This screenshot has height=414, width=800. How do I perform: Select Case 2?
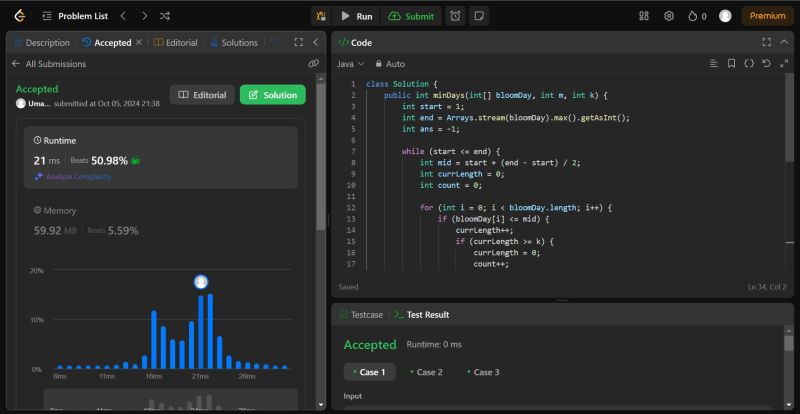(427, 372)
